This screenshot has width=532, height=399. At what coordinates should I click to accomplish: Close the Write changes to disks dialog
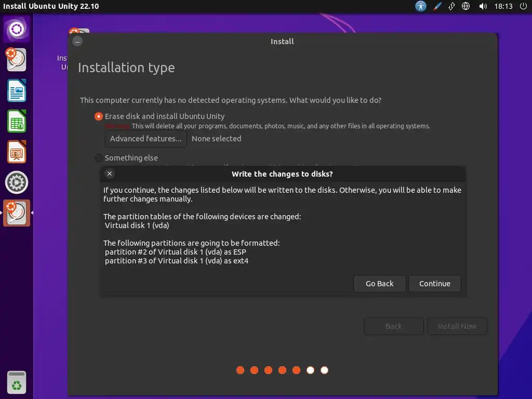110,174
